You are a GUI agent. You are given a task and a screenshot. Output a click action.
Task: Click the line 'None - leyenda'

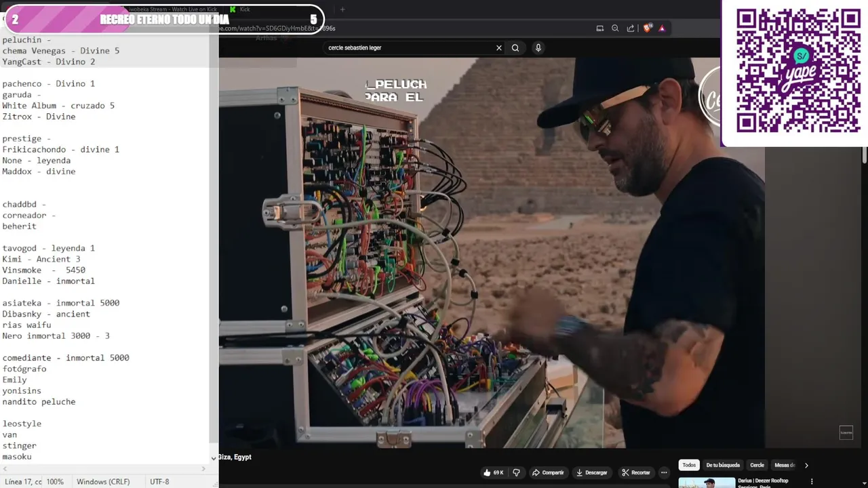37,161
